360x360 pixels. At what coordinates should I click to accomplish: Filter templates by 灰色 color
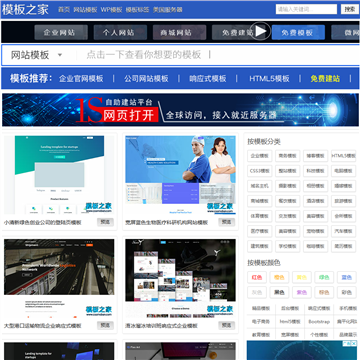257,293
